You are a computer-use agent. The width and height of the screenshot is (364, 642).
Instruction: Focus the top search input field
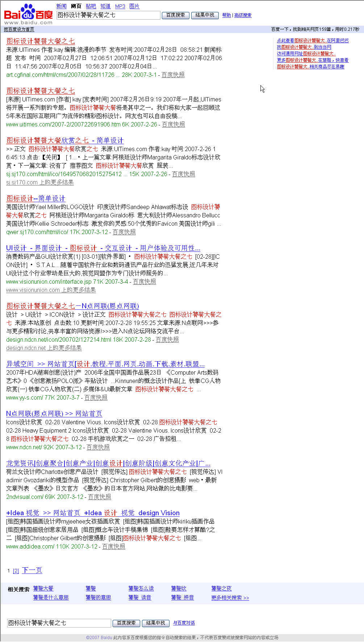click(x=108, y=15)
